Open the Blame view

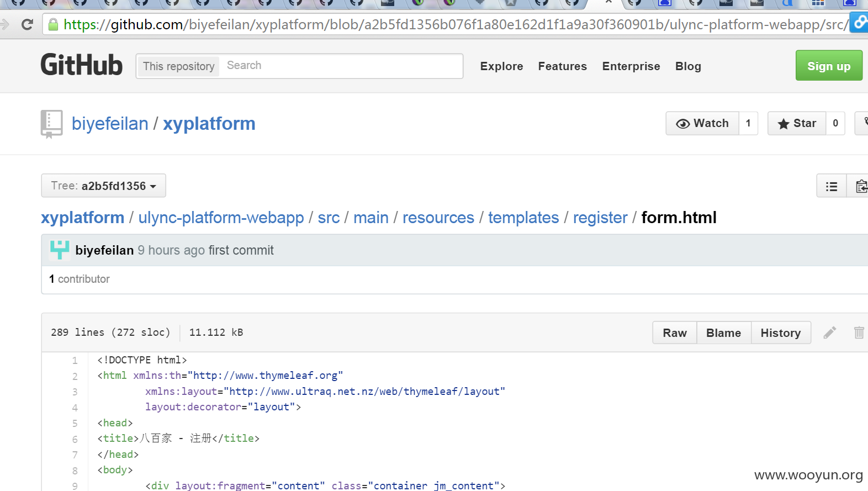[723, 332]
